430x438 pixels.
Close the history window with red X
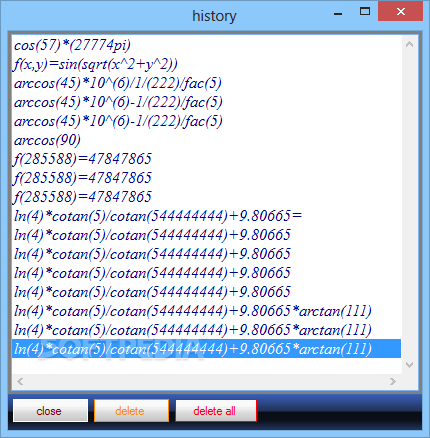point(400,12)
